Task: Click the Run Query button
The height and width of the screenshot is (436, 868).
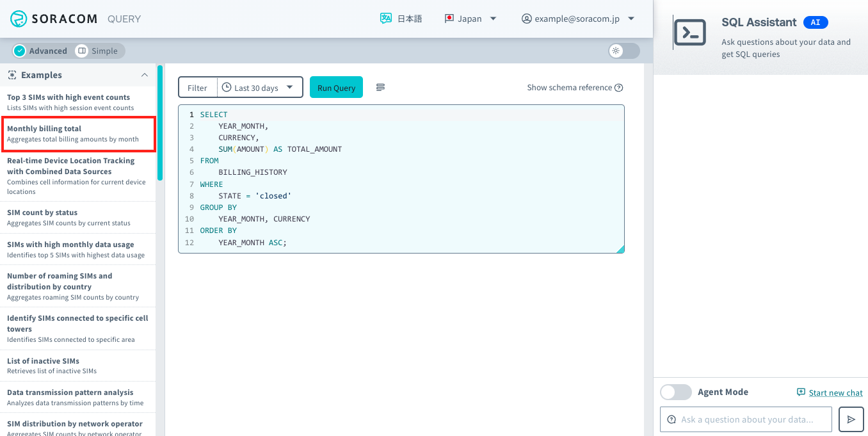Action: point(336,87)
